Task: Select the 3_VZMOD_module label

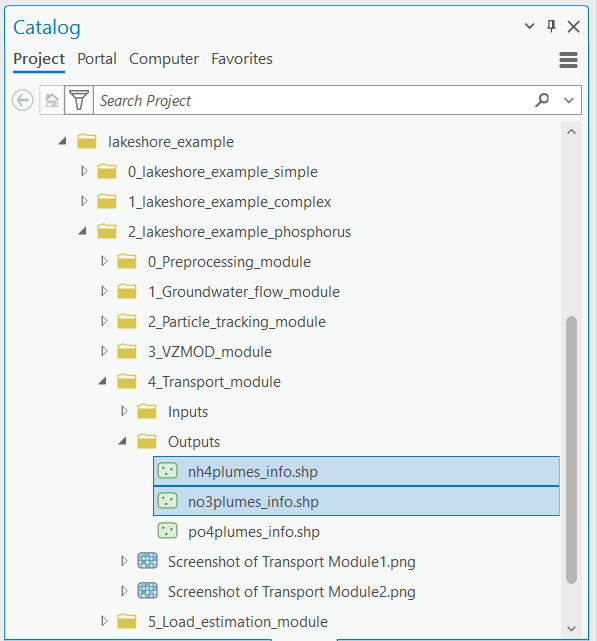Action: pos(210,352)
